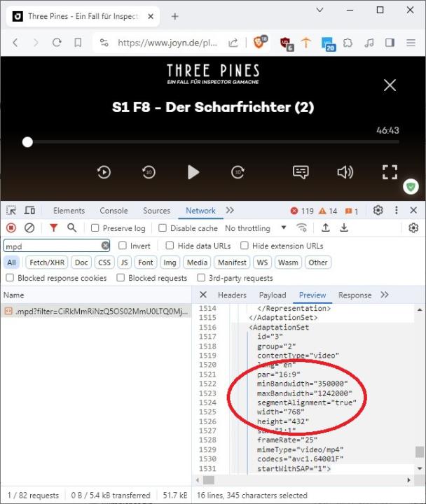Switch to the Elements tab
This screenshot has width=426, height=504.
click(x=69, y=211)
